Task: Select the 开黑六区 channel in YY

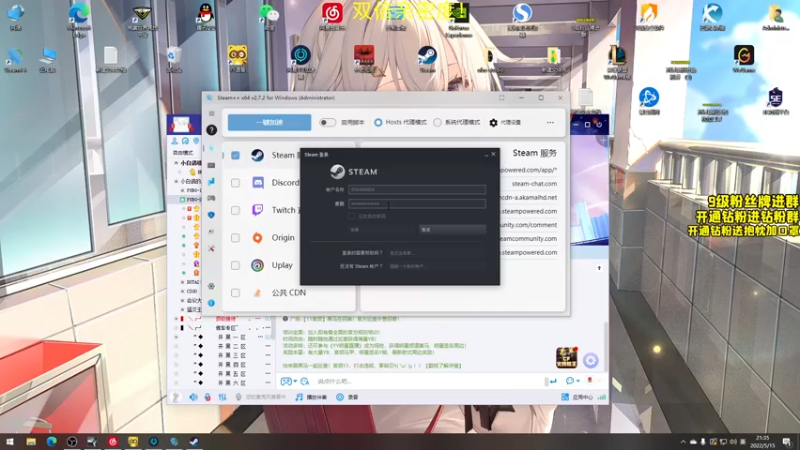Action: click(232, 383)
